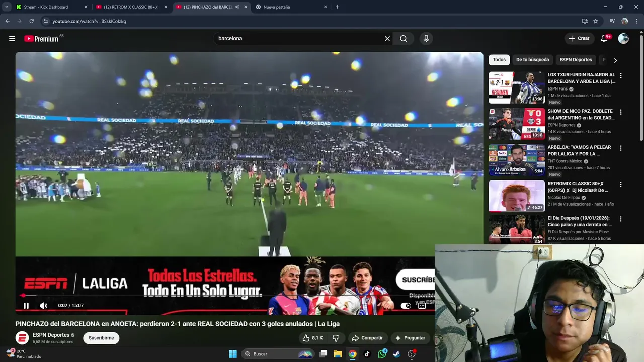Open Chrome profile avatar
Viewport: 644px width, 362px height.
(624, 21)
